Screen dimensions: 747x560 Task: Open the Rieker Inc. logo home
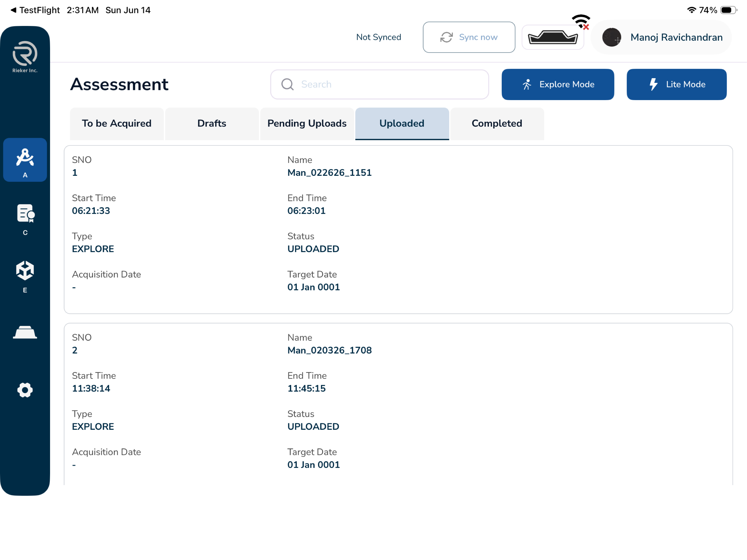25,56
